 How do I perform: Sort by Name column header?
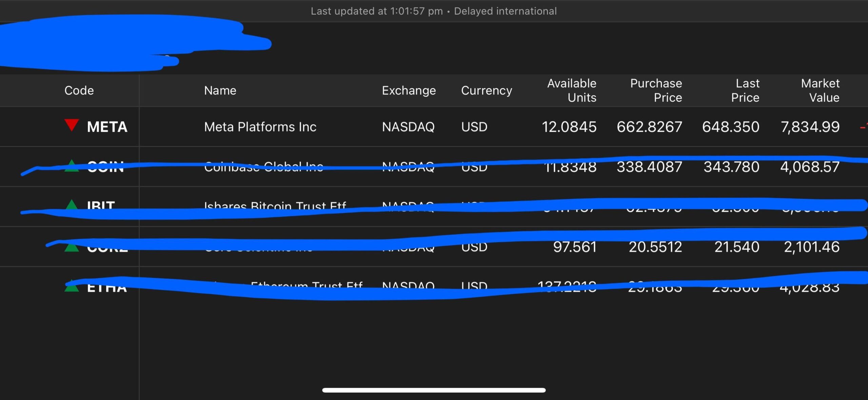tap(220, 90)
